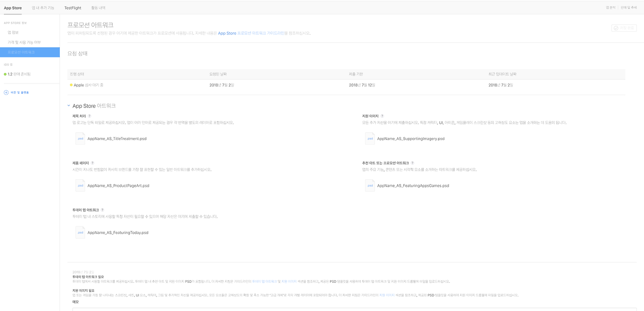Open help icon next to 지원 이미지 heading
The width and height of the screenshot is (644, 311).
tap(382, 116)
